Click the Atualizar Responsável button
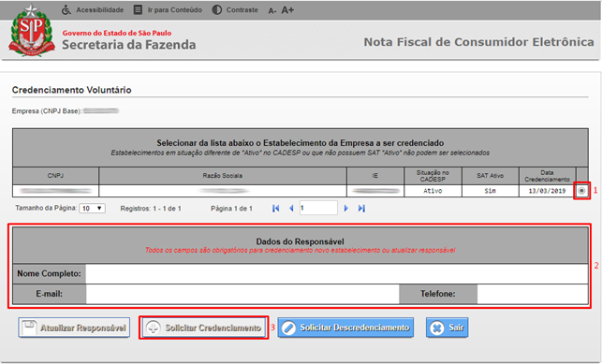 (x=74, y=328)
